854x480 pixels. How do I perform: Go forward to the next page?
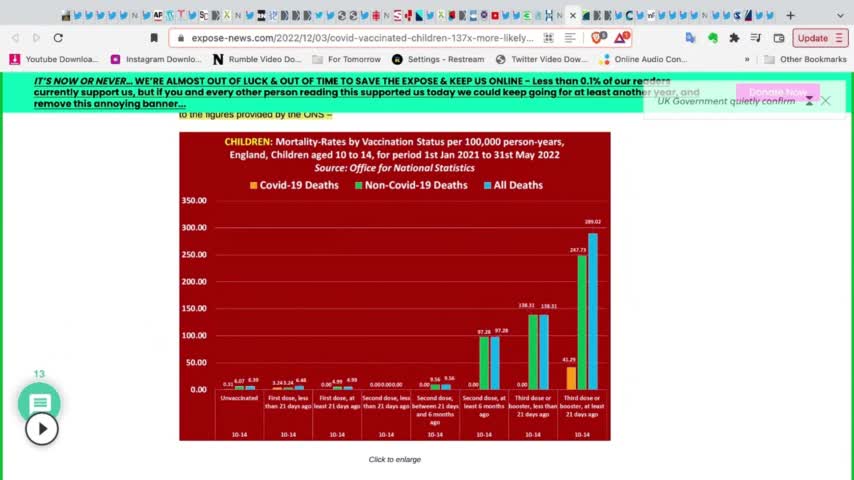[x=36, y=38]
